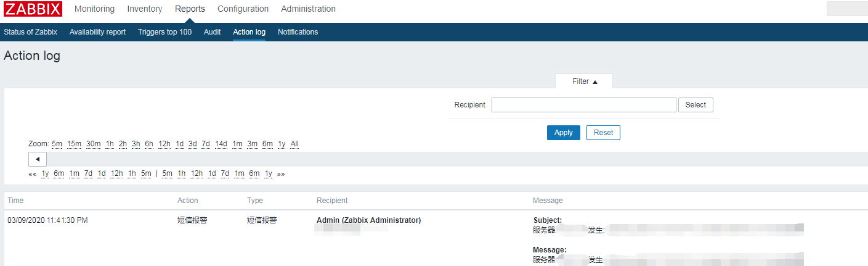
Task: Click the ZABBIX logo
Action: pos(33,9)
